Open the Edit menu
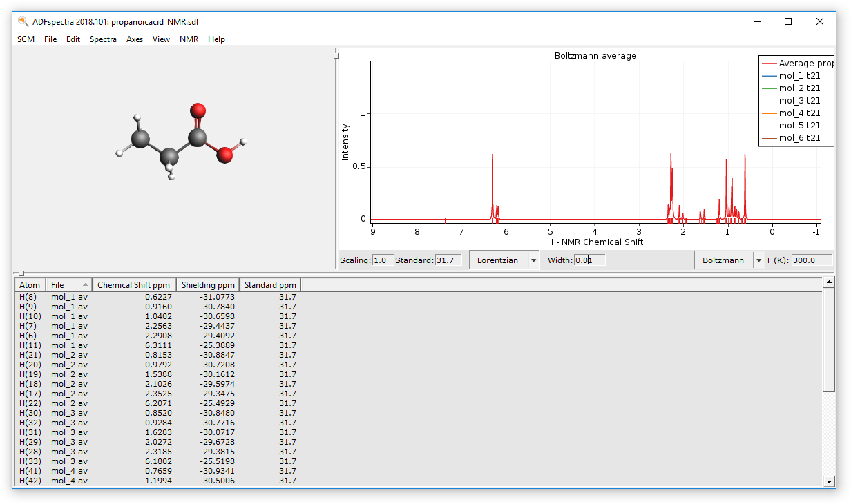 point(73,39)
